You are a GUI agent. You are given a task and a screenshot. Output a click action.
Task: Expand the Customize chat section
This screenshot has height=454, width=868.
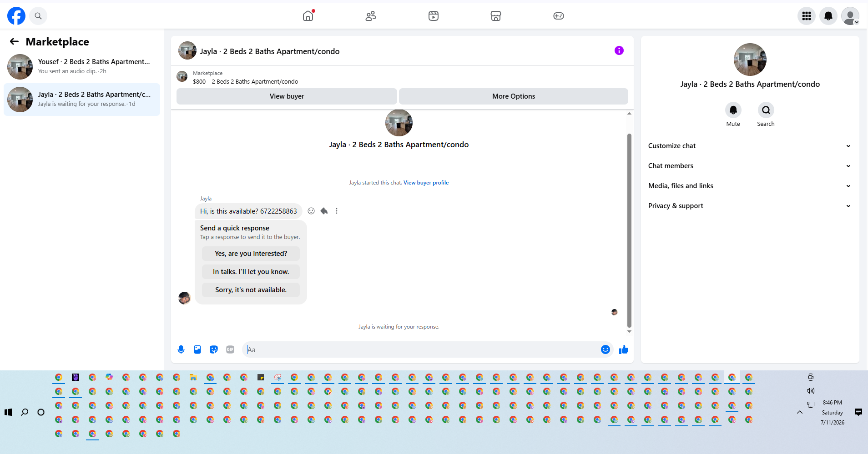click(750, 146)
